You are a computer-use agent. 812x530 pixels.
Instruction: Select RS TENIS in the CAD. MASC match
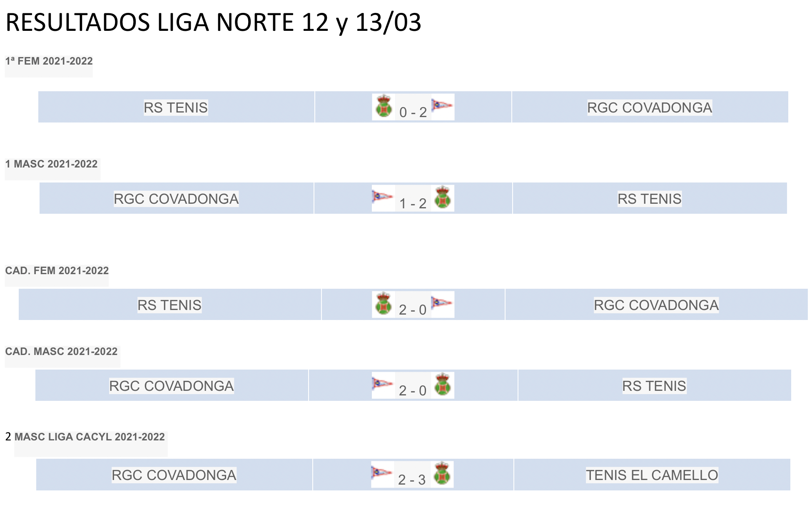(x=654, y=386)
